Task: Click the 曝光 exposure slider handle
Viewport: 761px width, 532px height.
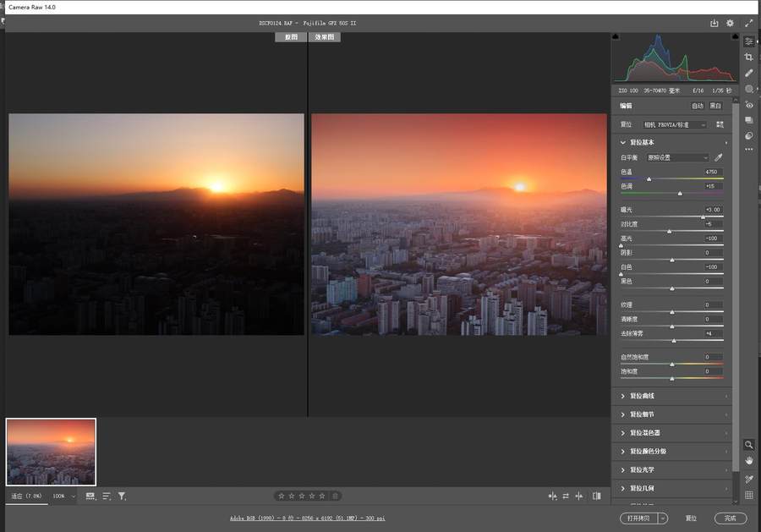Action: [703, 217]
